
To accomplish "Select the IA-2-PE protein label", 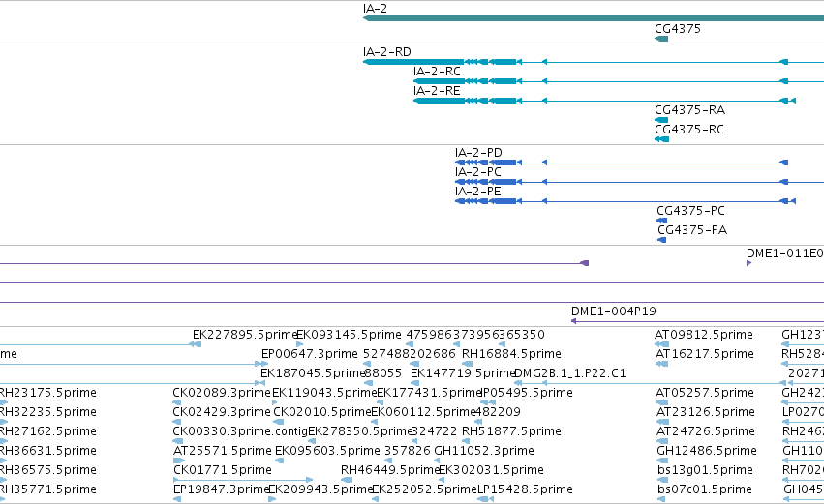I will pyautogui.click(x=477, y=192).
